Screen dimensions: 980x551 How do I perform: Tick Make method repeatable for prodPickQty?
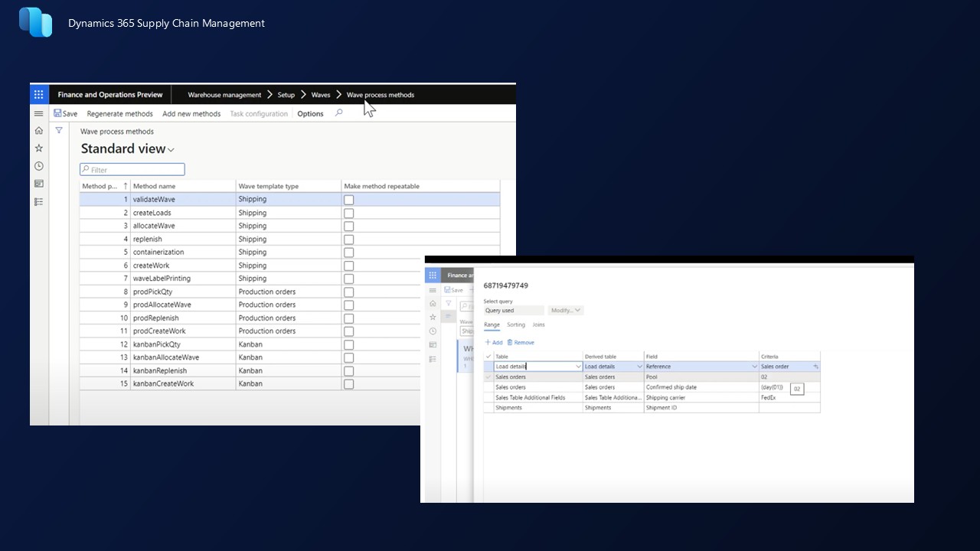point(349,292)
